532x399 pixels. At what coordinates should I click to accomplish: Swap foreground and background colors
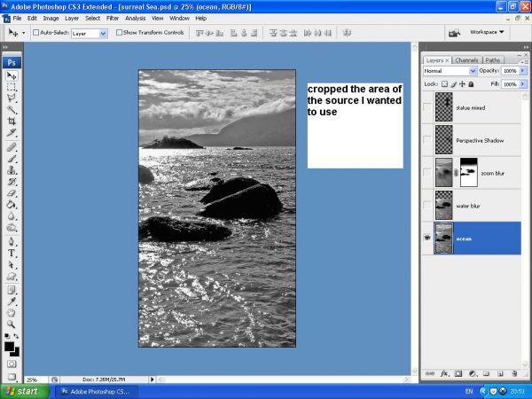point(16,336)
